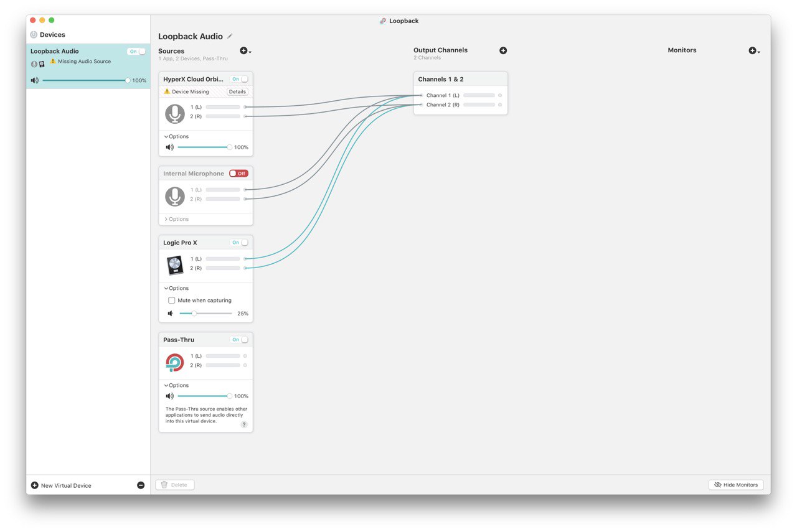Collapse HyperX Cloud Orbit Options section

pyautogui.click(x=176, y=136)
